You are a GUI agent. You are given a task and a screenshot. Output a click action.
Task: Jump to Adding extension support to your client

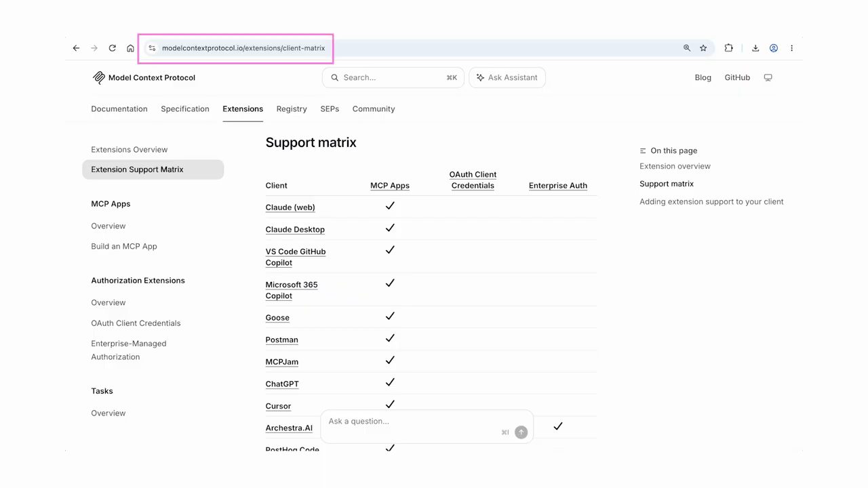click(x=711, y=201)
